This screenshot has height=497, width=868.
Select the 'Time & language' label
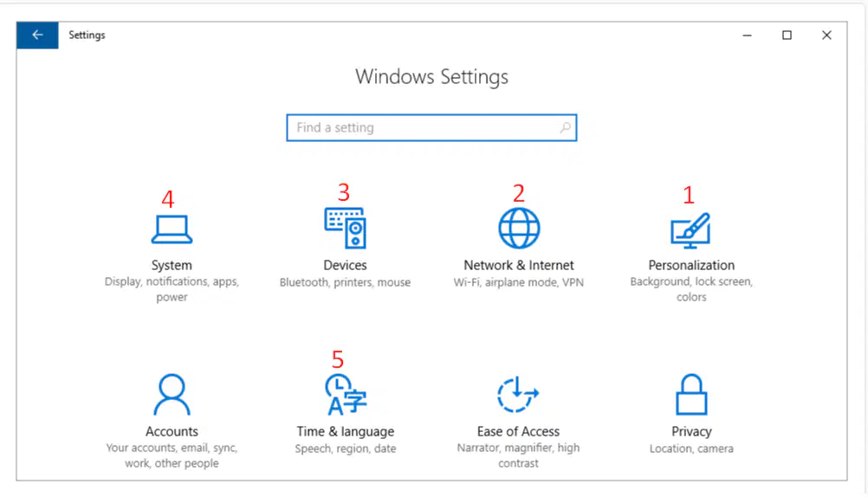tap(346, 431)
